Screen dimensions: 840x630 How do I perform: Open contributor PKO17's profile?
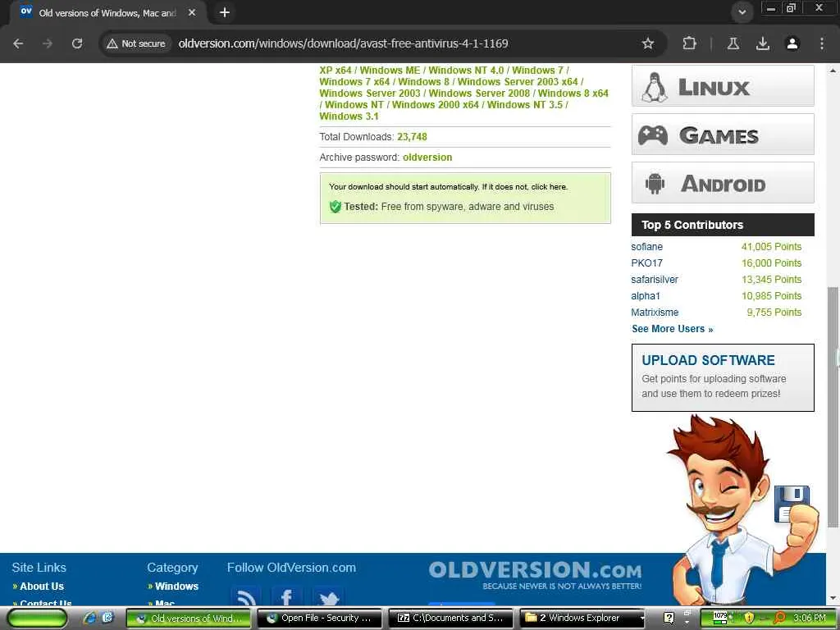(x=646, y=263)
